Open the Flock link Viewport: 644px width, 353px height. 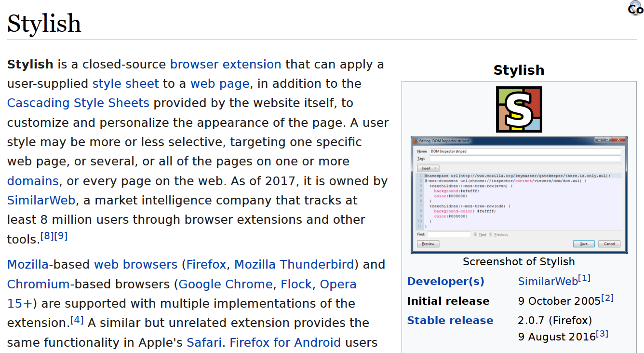tap(296, 285)
